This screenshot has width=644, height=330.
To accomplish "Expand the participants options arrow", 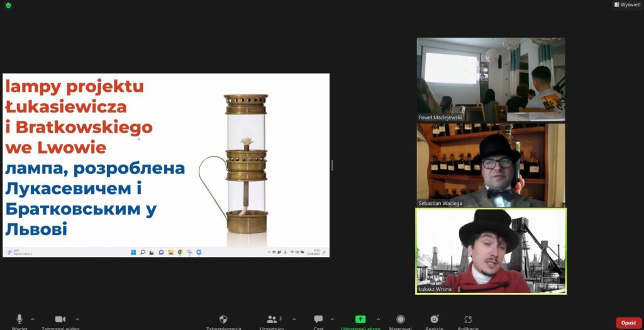I will pyautogui.click(x=294, y=319).
